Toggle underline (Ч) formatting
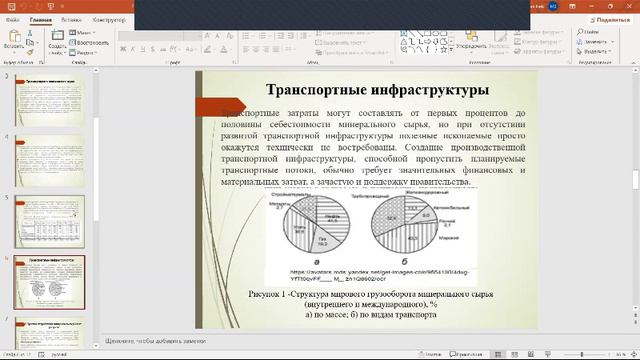The width and height of the screenshot is (640, 360). click(x=142, y=49)
